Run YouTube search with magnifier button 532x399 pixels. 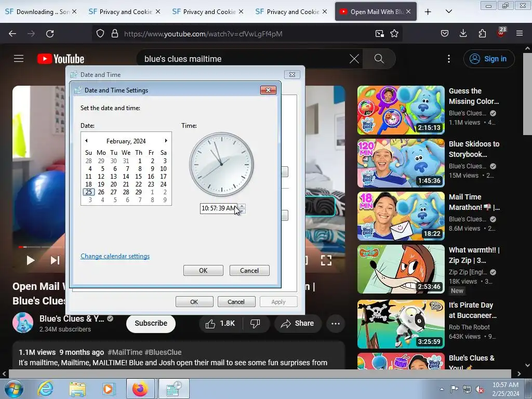pyautogui.click(x=379, y=59)
